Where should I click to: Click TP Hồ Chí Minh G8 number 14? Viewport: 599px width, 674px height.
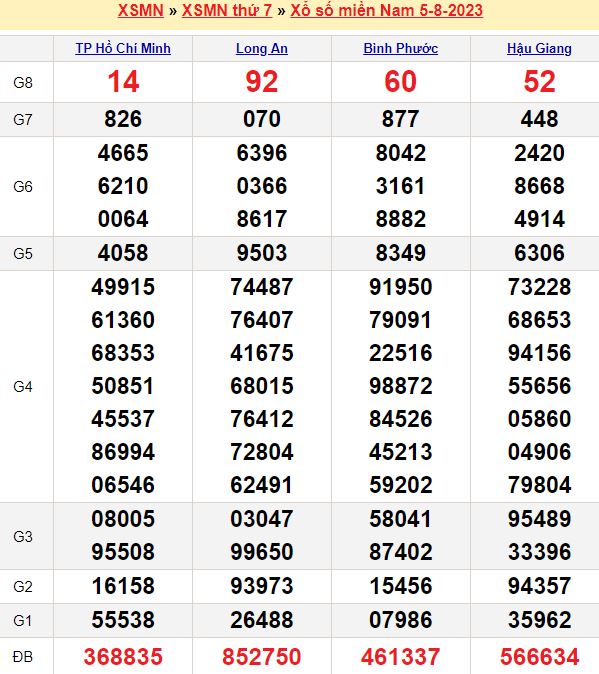tap(123, 82)
